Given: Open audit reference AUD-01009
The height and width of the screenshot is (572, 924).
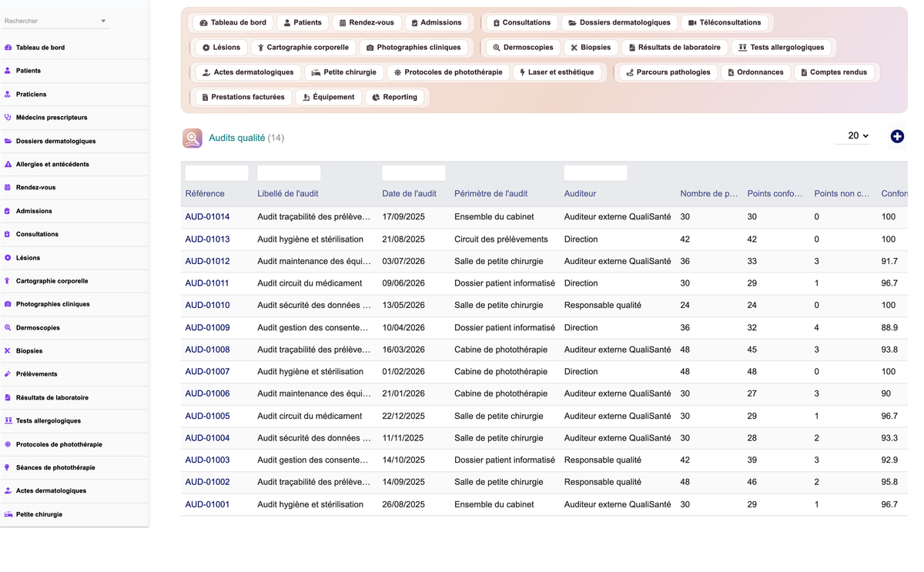Looking at the screenshot, I should [207, 328].
